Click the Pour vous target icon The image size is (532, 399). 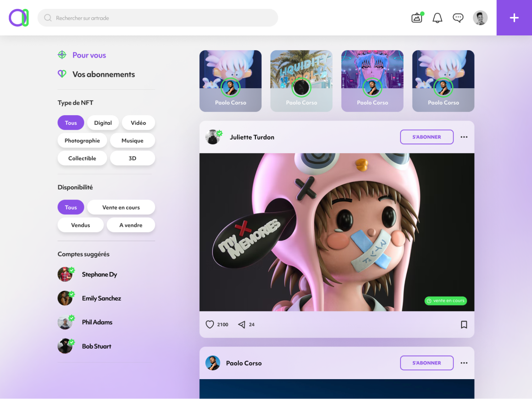(x=62, y=55)
